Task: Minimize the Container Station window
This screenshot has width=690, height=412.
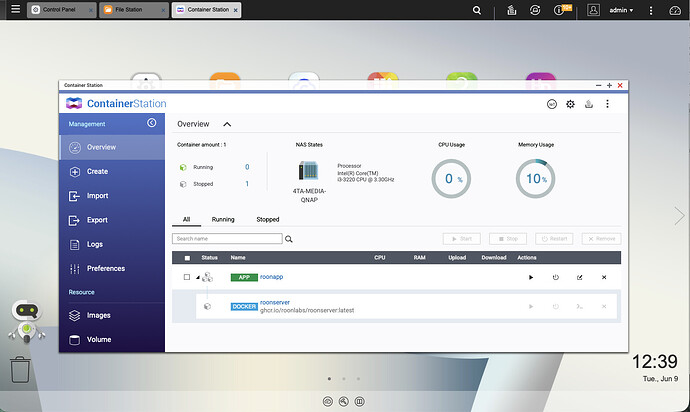Action: (598, 85)
